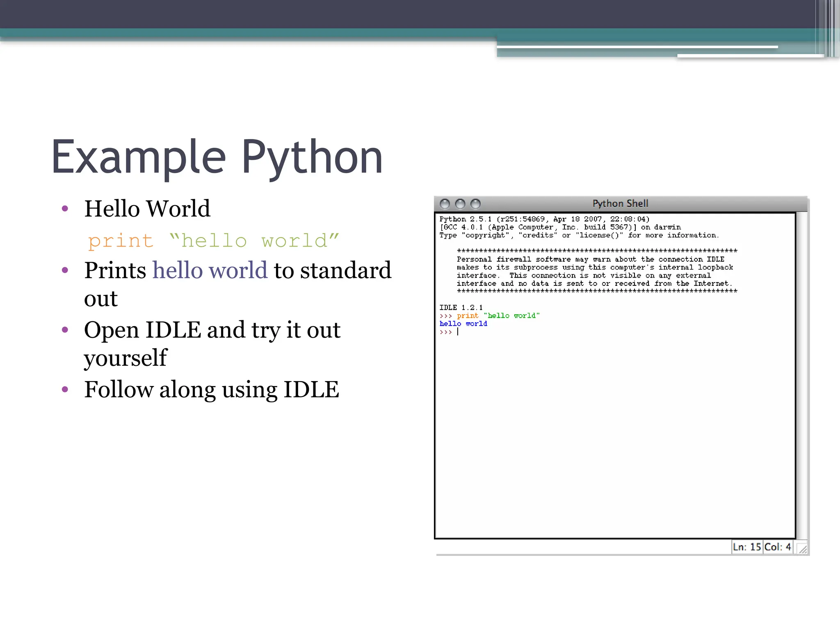Viewport: 840px width, 630px height.
Task: Click the Python 2.5.1 version line
Action: click(x=544, y=219)
